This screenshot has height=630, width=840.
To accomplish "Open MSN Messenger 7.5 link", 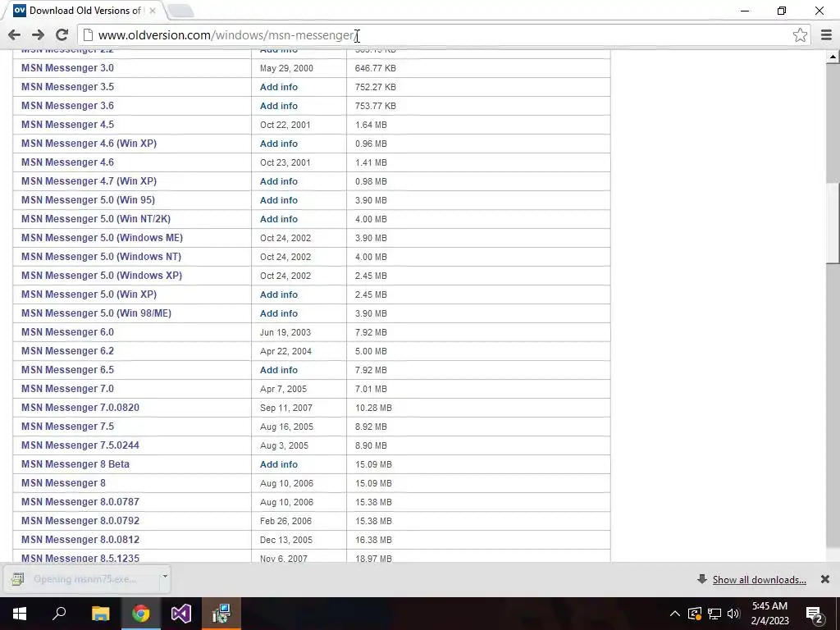I will (x=67, y=427).
